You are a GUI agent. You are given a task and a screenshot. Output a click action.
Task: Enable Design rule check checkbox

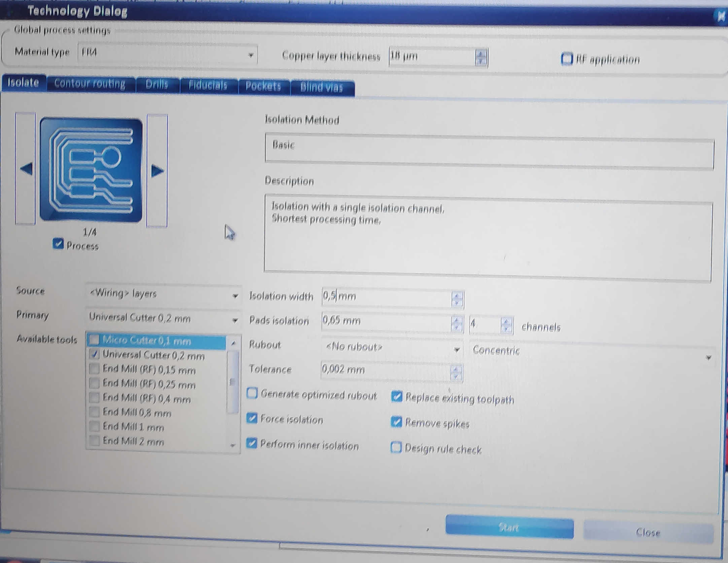pyautogui.click(x=396, y=447)
